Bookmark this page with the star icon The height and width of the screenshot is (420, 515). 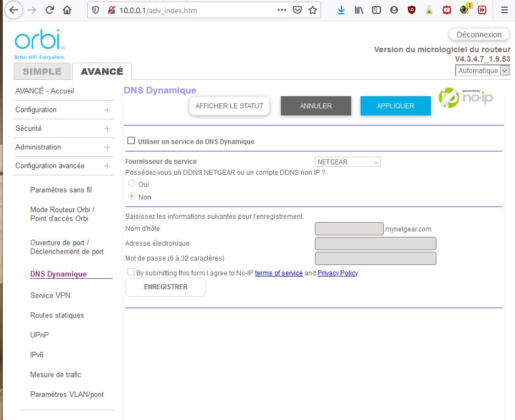pyautogui.click(x=313, y=10)
